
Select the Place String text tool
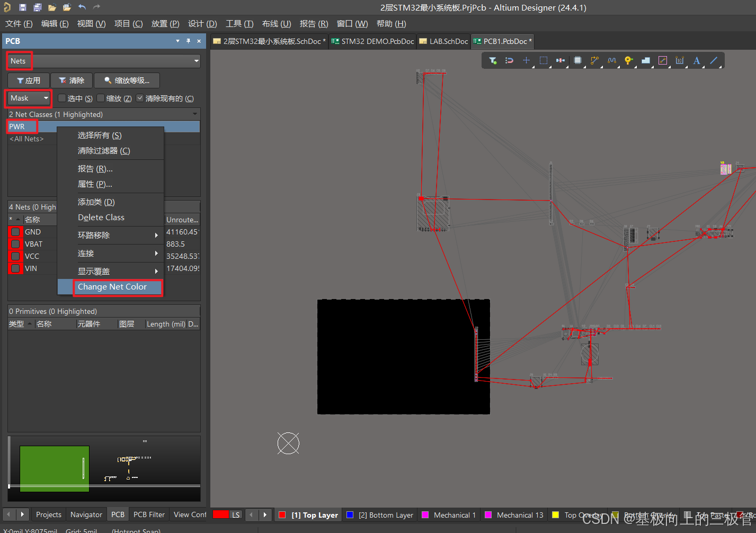coord(697,61)
